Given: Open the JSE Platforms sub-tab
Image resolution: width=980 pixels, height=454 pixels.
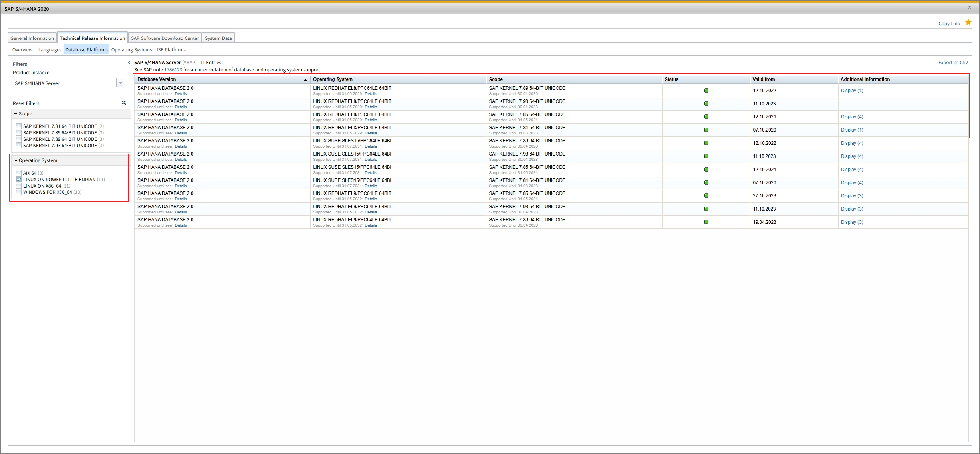Looking at the screenshot, I should [171, 50].
